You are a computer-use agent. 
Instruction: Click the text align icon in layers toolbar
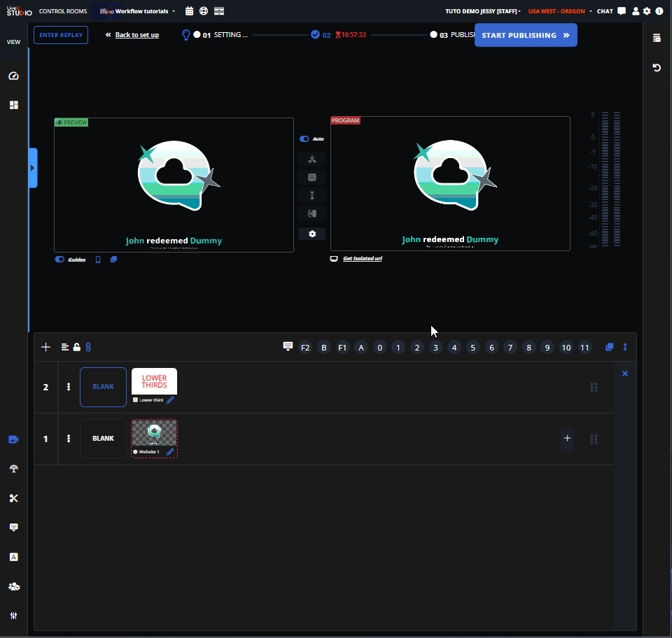[65, 347]
